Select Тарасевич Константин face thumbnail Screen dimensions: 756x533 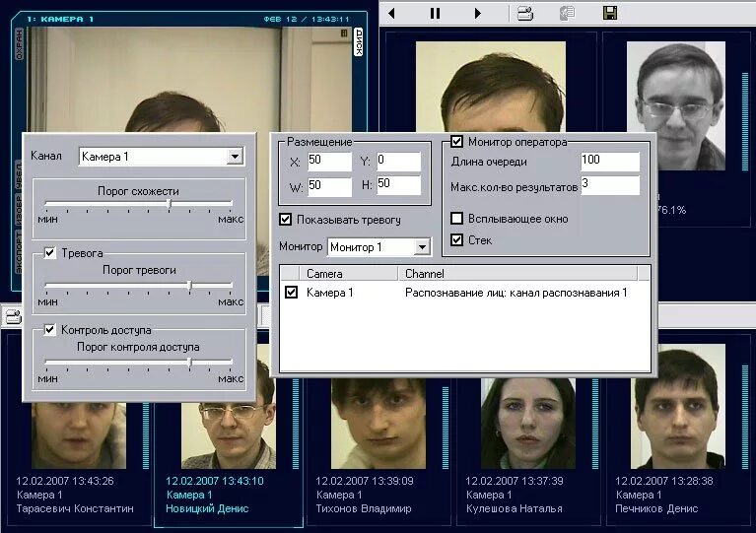tap(79, 435)
